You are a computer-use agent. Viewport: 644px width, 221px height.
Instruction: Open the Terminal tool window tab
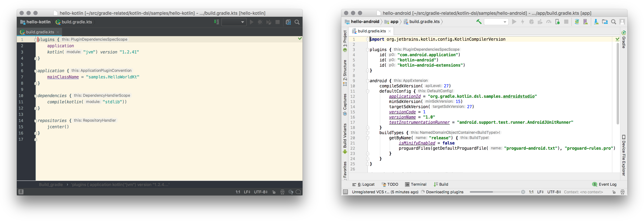(x=416, y=184)
